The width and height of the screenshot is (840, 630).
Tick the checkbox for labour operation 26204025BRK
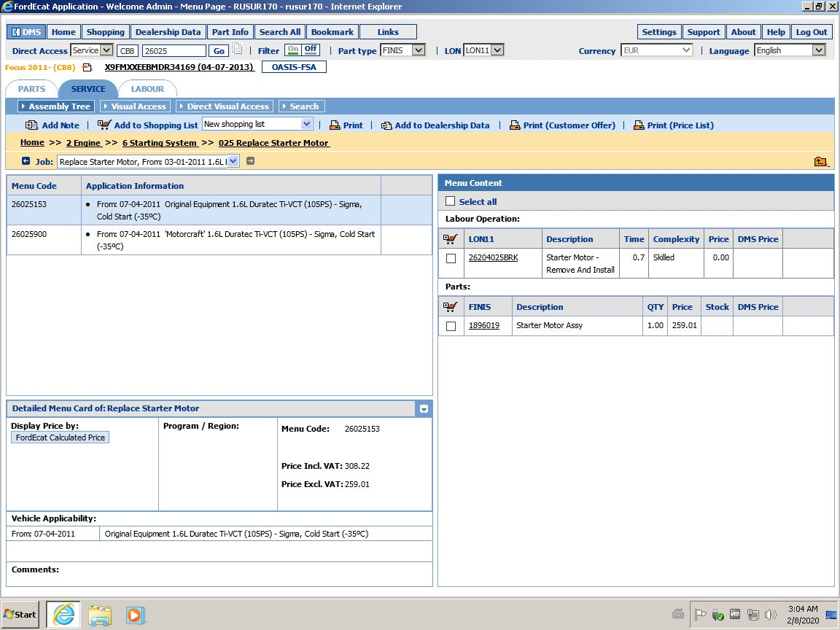point(451,258)
